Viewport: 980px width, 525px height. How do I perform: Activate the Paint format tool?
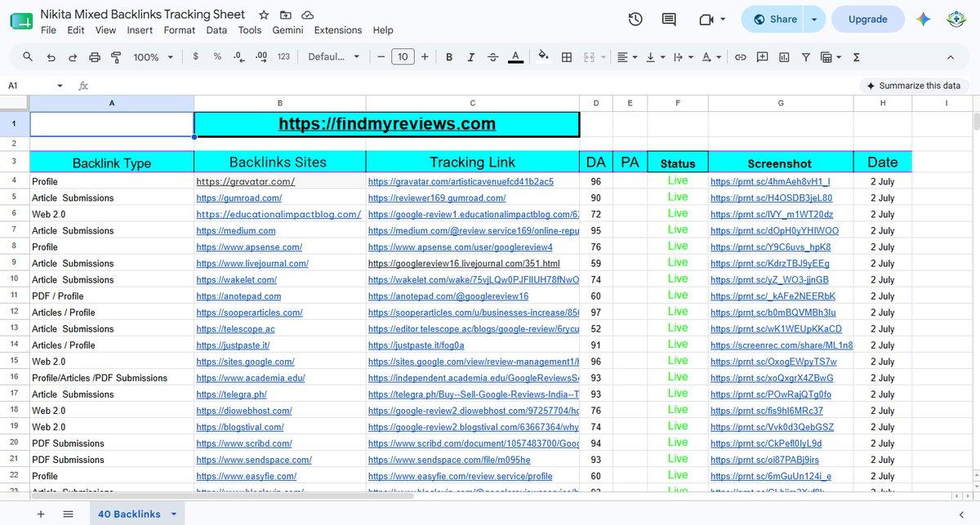116,57
